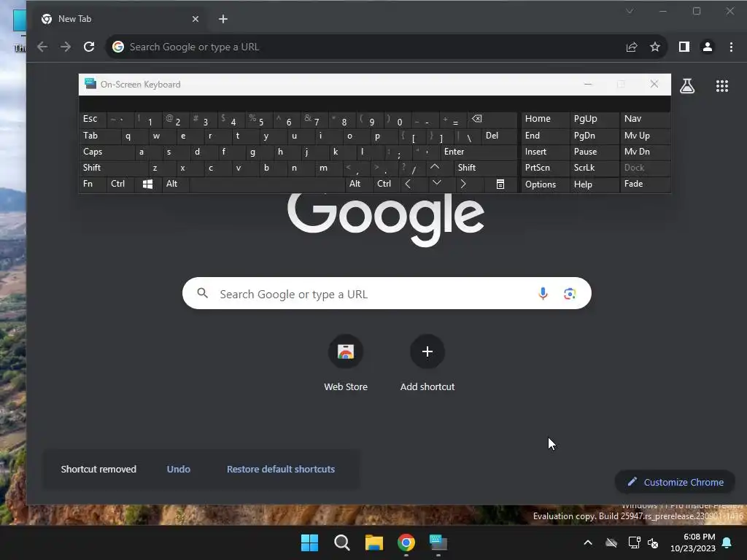Screen dimensions: 747x560
Task: Toggle the right Shift key
Action: pyautogui.click(x=485, y=168)
